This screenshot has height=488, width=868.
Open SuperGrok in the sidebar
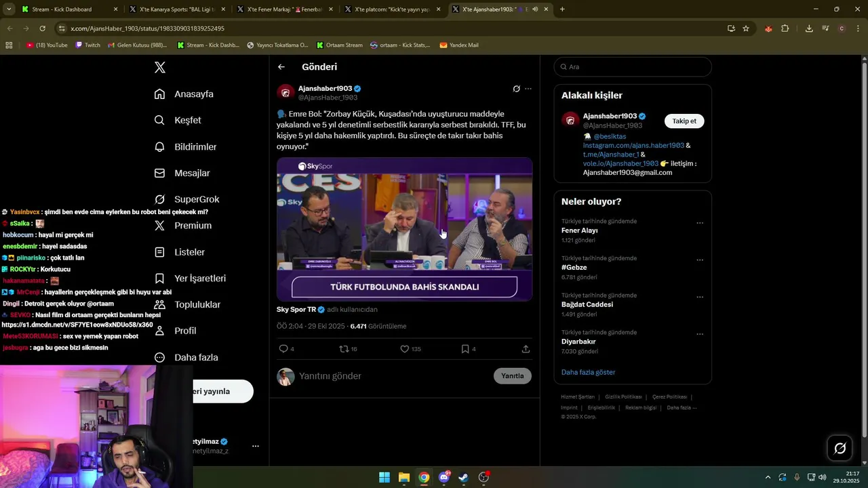tap(186, 199)
